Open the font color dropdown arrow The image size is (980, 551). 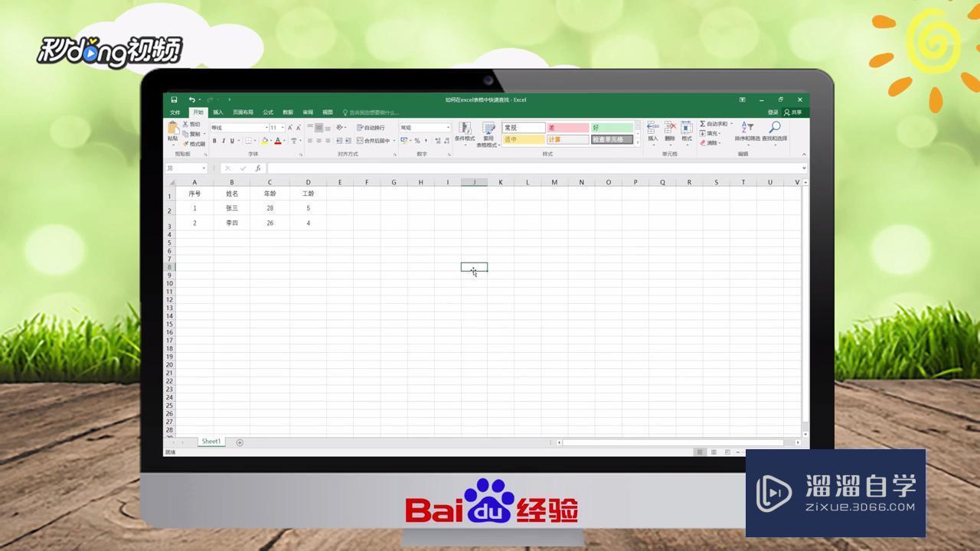coord(284,141)
